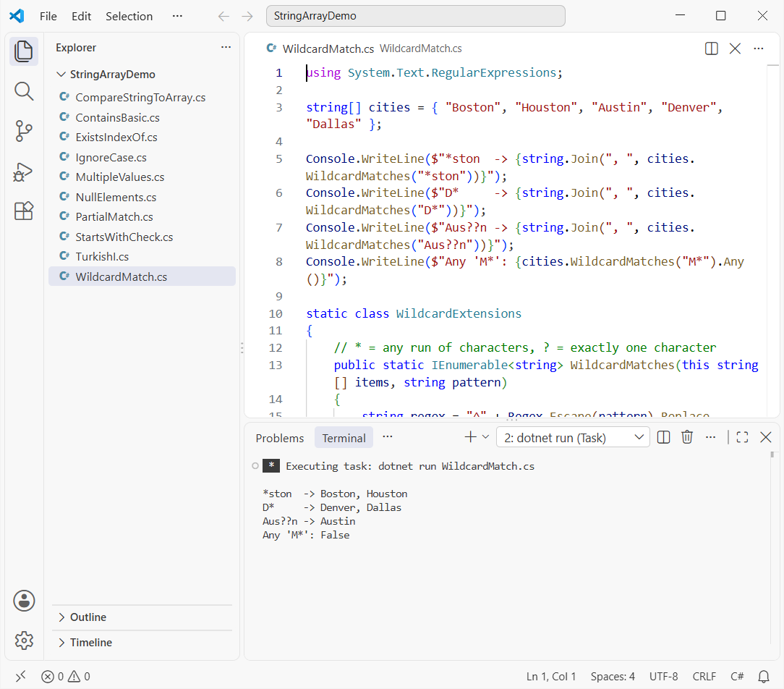Click the 'Explorer' sidebar title
Screen dimensions: 784x689
76,48
